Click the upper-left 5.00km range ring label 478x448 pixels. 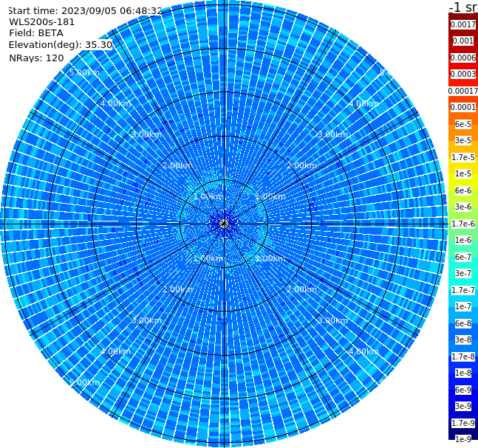pyautogui.click(x=84, y=72)
